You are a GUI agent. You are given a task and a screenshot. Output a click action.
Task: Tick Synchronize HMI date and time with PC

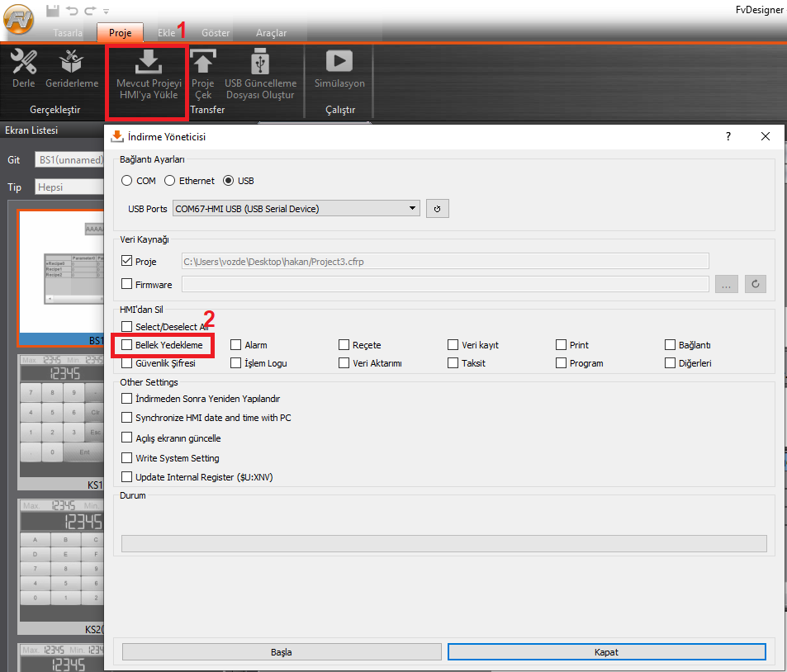pyautogui.click(x=127, y=419)
